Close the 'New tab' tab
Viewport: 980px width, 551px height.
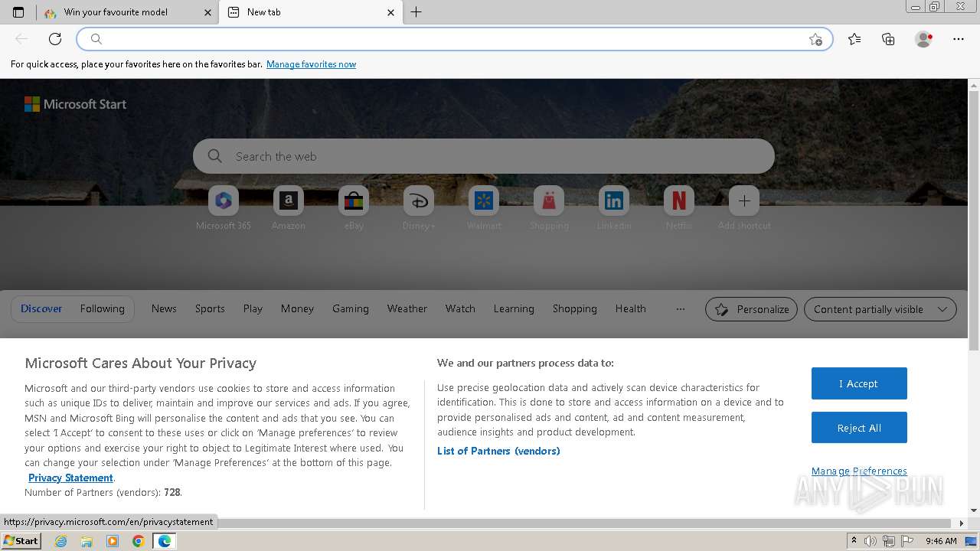(390, 12)
